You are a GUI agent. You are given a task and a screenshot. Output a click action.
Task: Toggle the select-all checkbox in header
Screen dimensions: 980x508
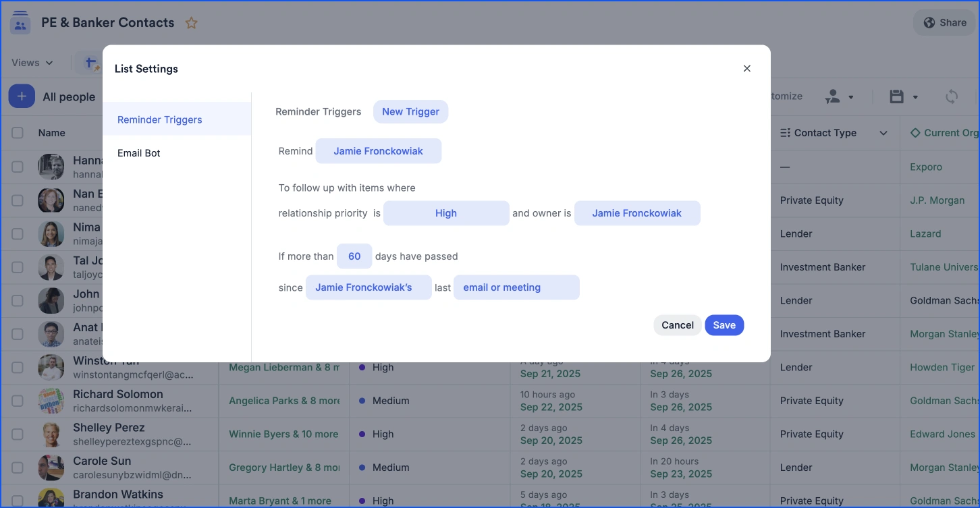[18, 133]
